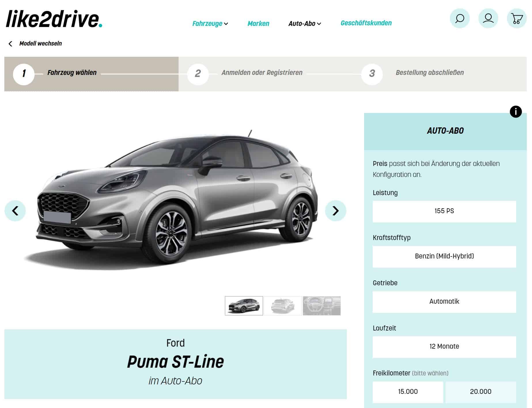
Task: Expand the Auto-Abo menu
Action: click(x=305, y=24)
